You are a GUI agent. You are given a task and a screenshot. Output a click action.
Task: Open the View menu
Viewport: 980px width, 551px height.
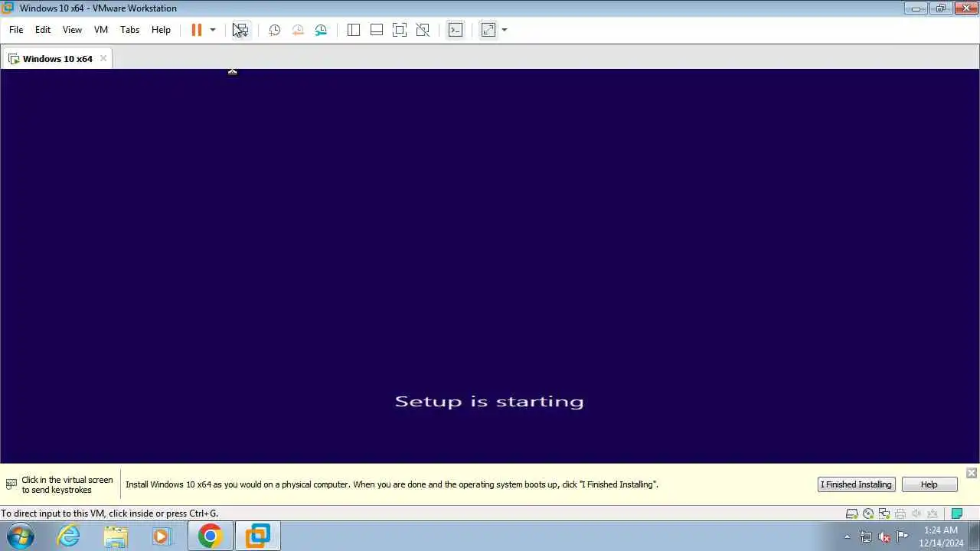[x=72, y=30]
